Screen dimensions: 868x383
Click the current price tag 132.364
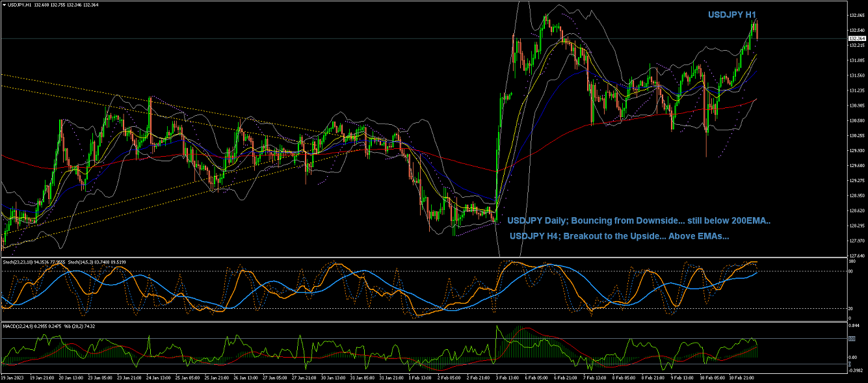click(856, 38)
